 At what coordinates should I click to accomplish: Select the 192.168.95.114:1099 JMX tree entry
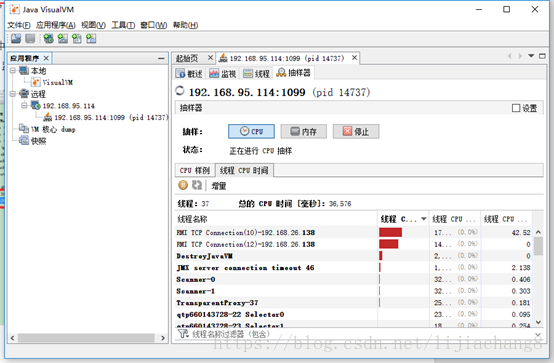[105, 117]
